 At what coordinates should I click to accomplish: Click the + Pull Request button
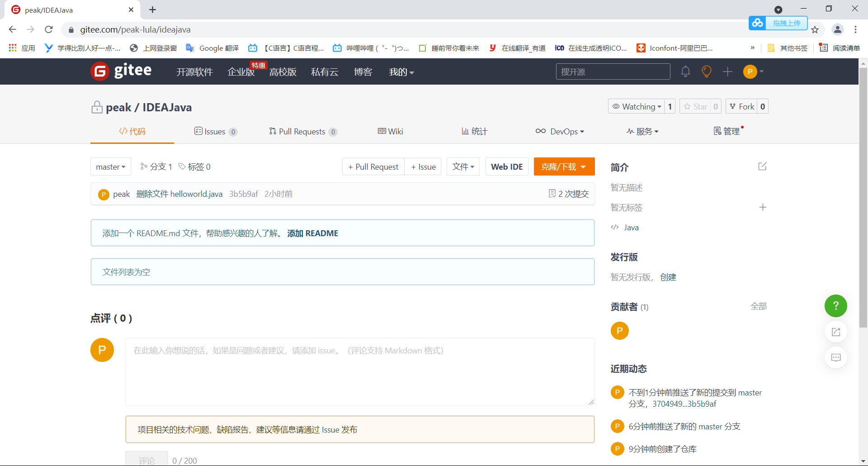373,166
